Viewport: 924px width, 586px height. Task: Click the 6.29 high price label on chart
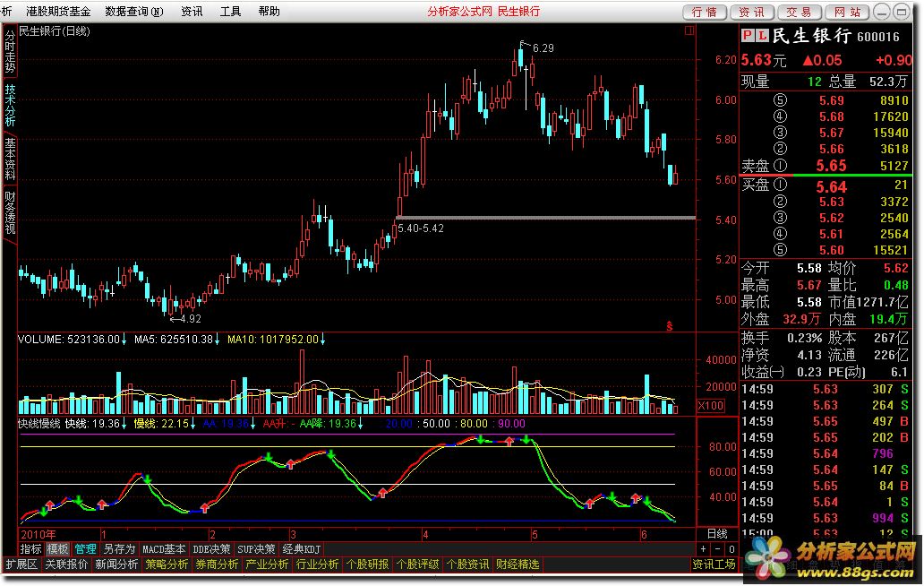[x=543, y=48]
